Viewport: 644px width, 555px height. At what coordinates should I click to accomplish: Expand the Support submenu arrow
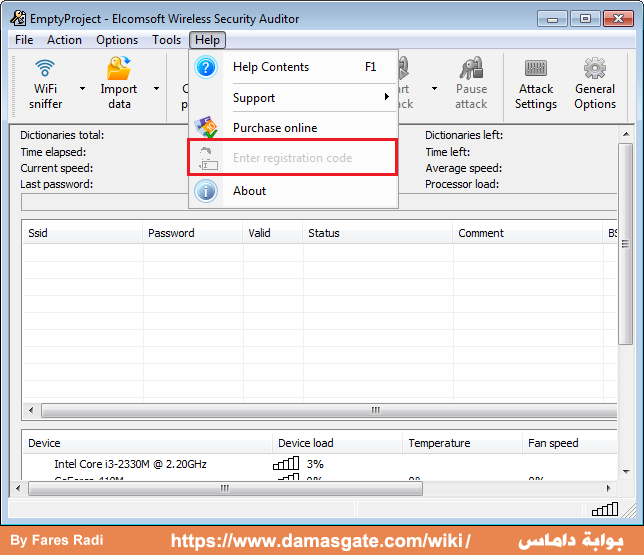point(386,97)
